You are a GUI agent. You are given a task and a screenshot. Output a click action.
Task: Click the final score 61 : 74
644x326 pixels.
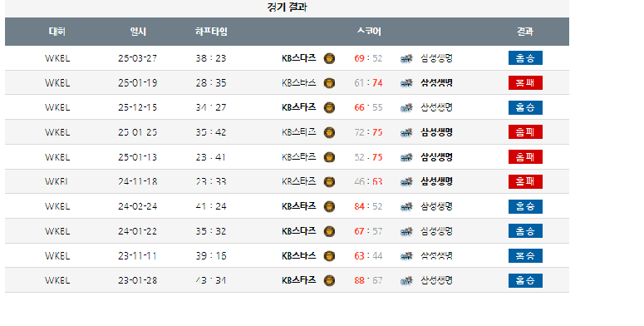tap(368, 83)
